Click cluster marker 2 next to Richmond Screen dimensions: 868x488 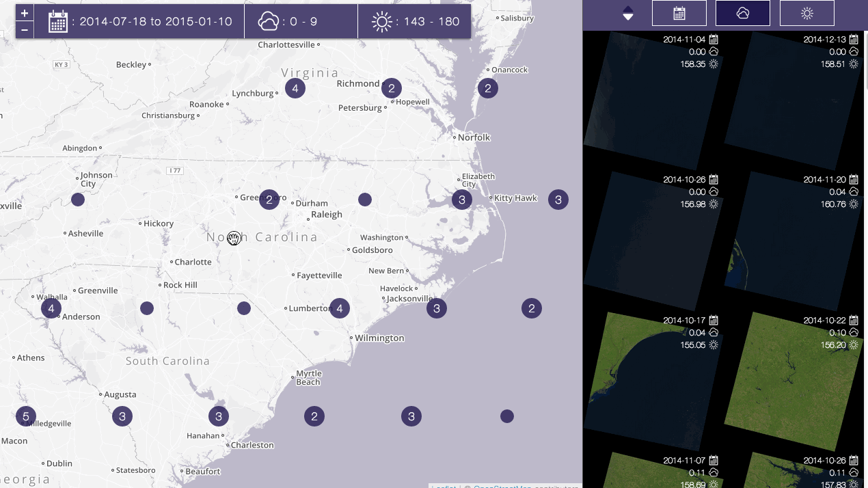coord(391,88)
